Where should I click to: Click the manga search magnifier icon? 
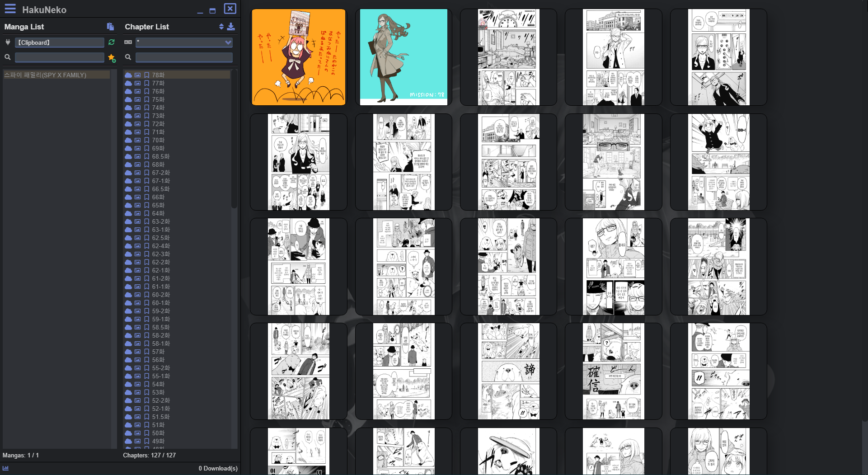point(8,57)
